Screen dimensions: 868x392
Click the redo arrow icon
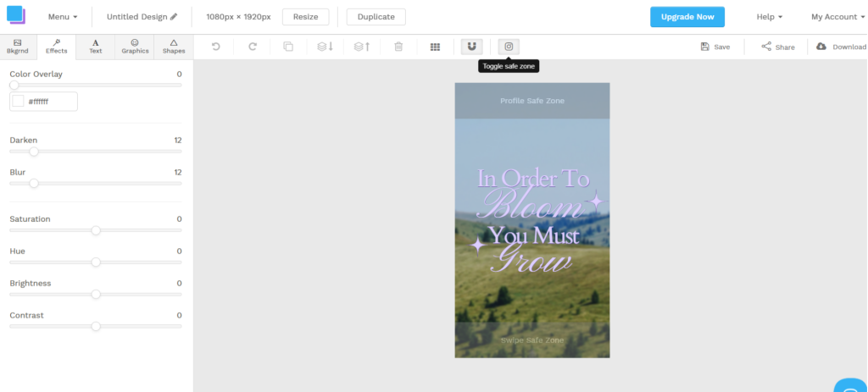[x=253, y=47]
